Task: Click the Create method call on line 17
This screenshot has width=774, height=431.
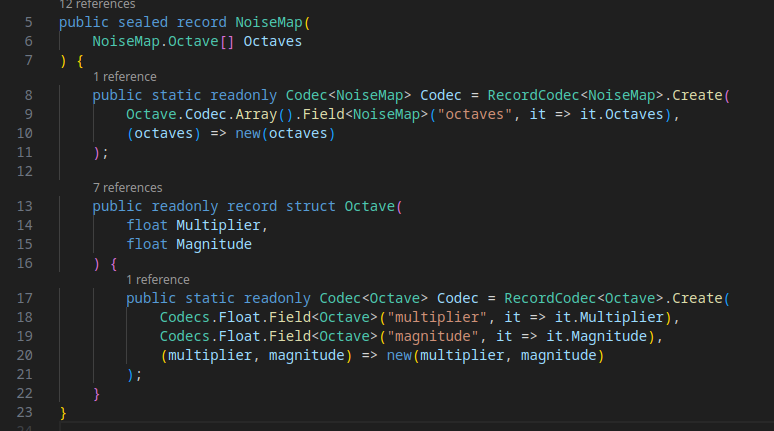Action: pos(703,299)
